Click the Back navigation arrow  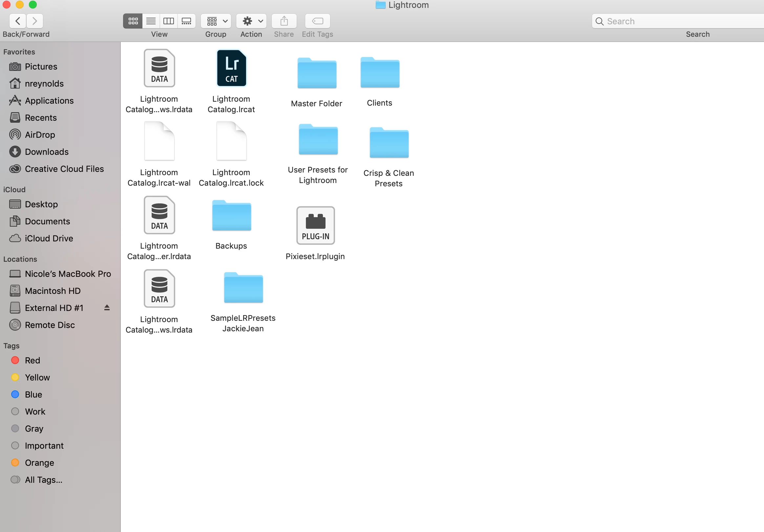[x=18, y=21]
